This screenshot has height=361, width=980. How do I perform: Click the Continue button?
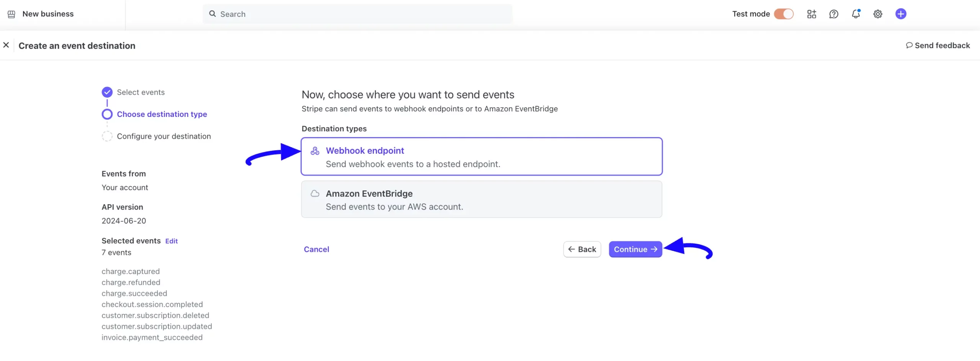point(635,249)
